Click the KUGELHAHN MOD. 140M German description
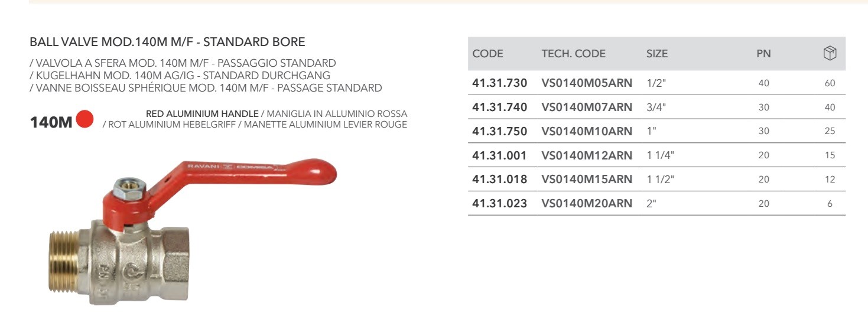The width and height of the screenshot is (868, 329). tap(180, 75)
